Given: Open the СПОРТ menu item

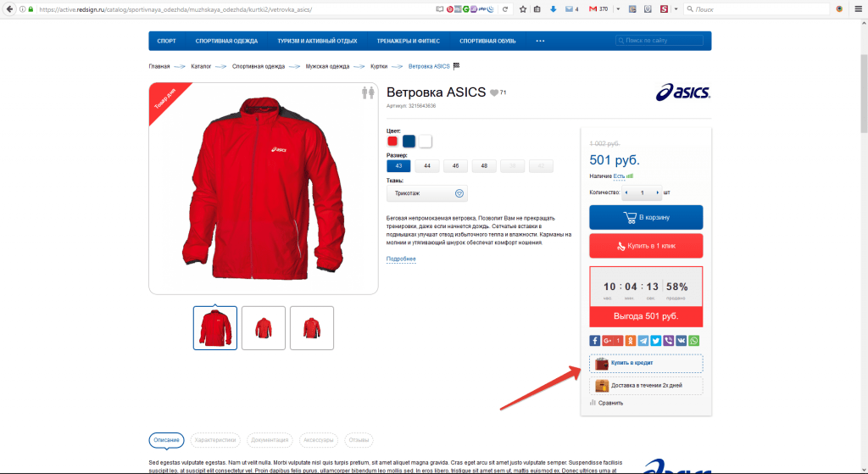Looking at the screenshot, I should click(x=167, y=41).
